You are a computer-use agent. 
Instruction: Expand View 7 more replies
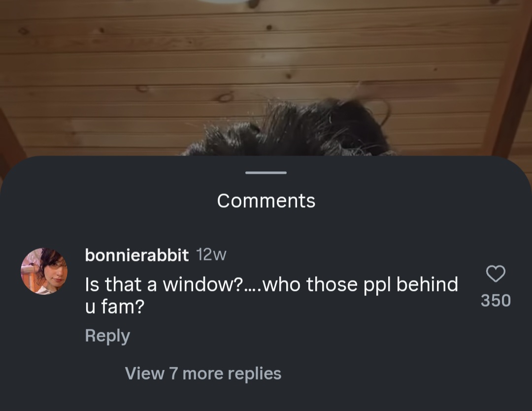[203, 374]
